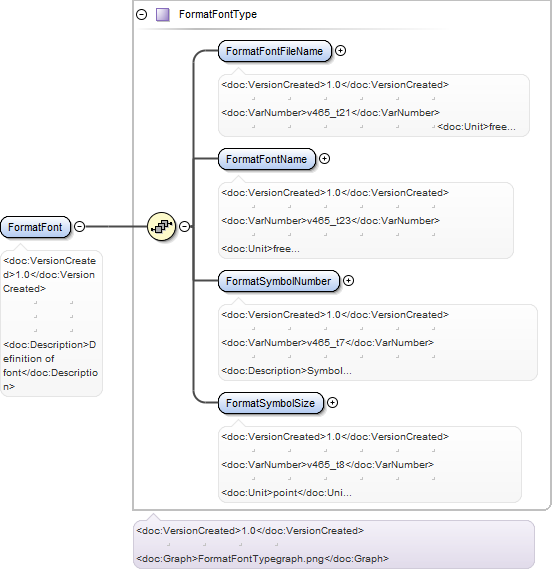Expand the FormatSymbolNumber element
553x572 pixels.
coord(348,281)
